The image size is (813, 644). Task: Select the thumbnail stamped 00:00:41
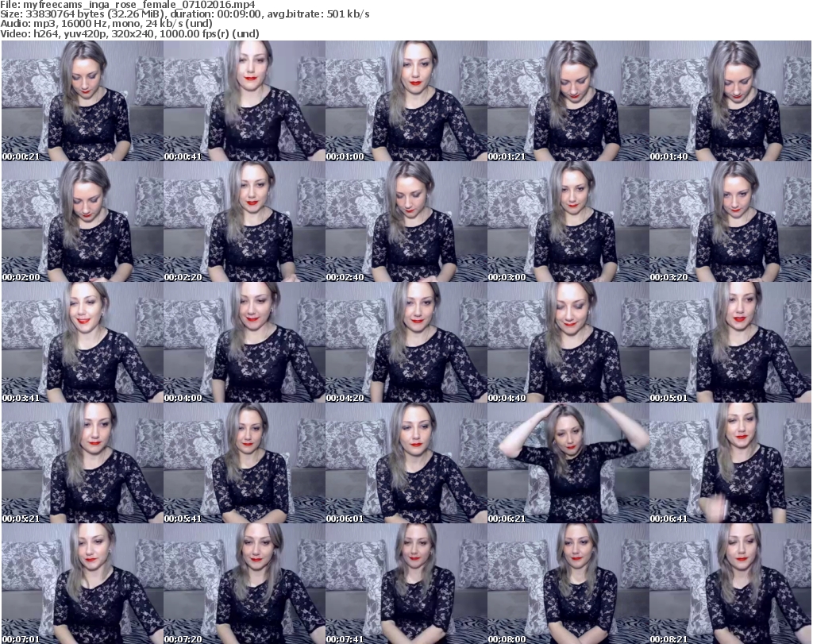(x=245, y=101)
